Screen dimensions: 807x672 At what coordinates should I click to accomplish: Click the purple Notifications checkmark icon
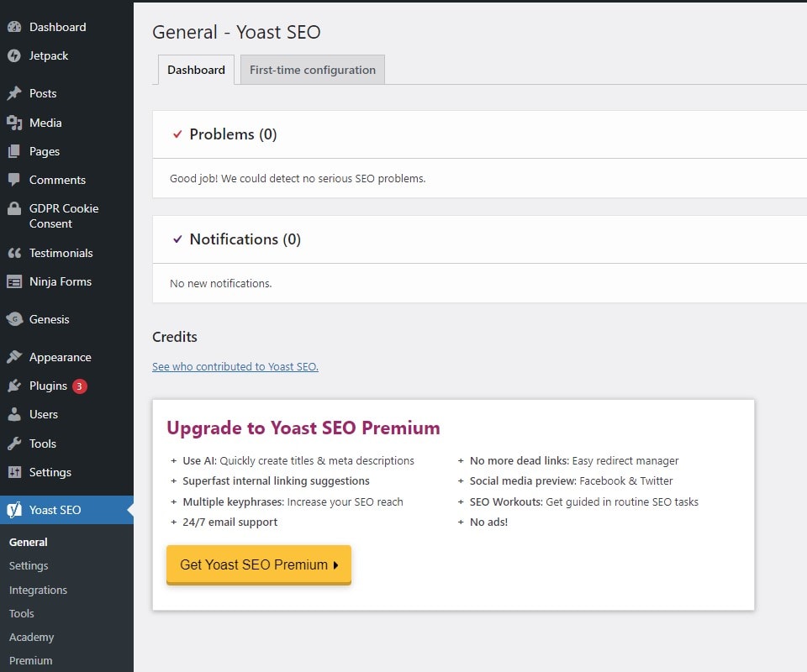click(x=177, y=239)
